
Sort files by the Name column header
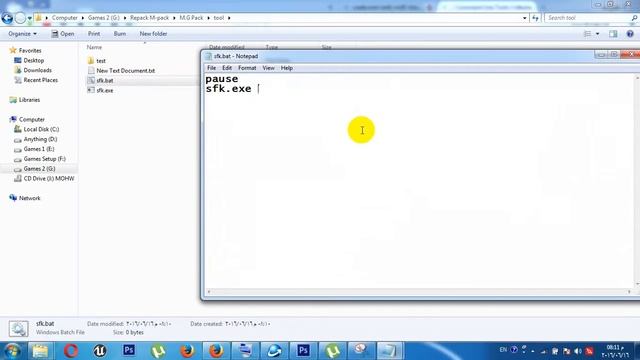click(94, 47)
